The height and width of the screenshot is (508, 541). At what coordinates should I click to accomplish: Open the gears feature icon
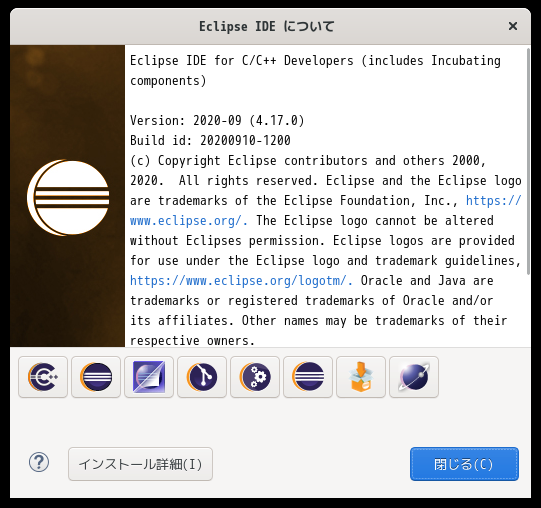pyautogui.click(x=255, y=377)
